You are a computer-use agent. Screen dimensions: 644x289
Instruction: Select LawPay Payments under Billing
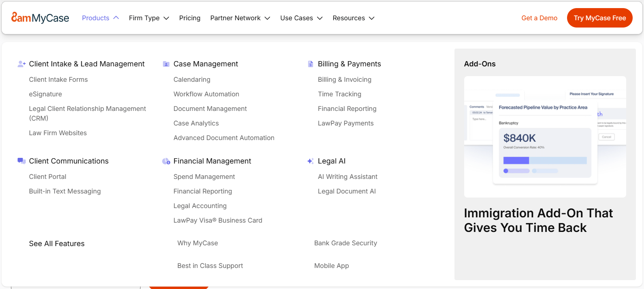pyautogui.click(x=345, y=123)
